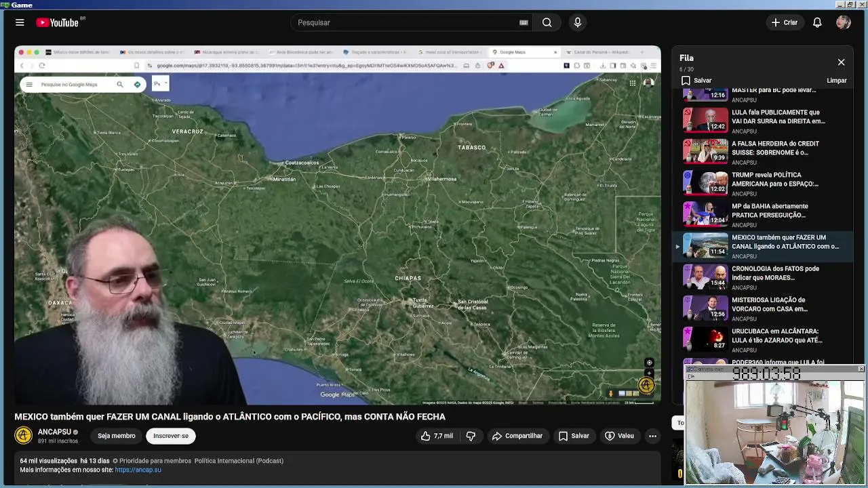Open the Google Maps menu icon in video
The width and height of the screenshot is (868, 488).
[x=29, y=85]
